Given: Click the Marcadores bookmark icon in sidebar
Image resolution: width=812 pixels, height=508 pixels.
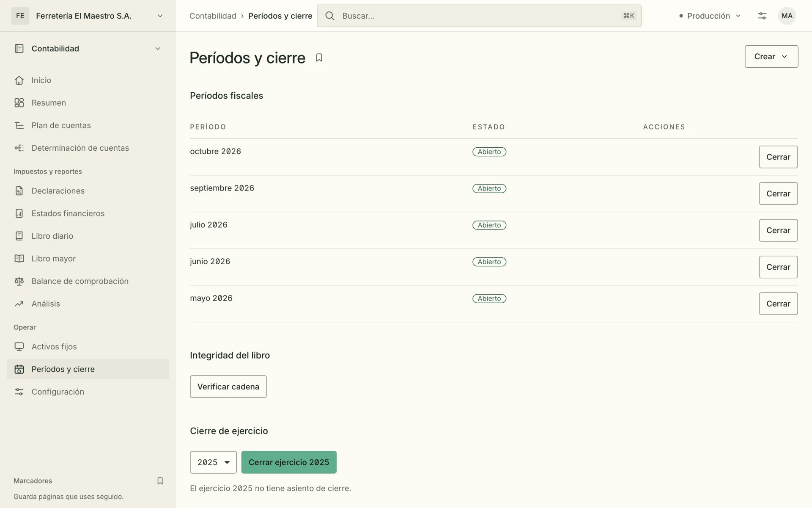Looking at the screenshot, I should (x=160, y=481).
